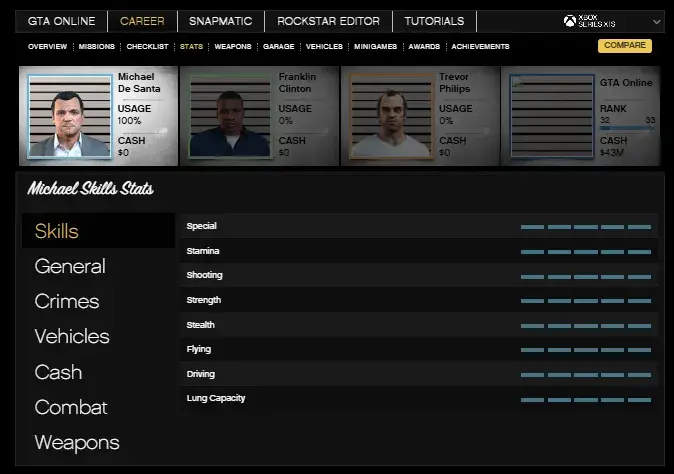Switch to the GTA Online tab
674x474 pixels.
coord(61,21)
